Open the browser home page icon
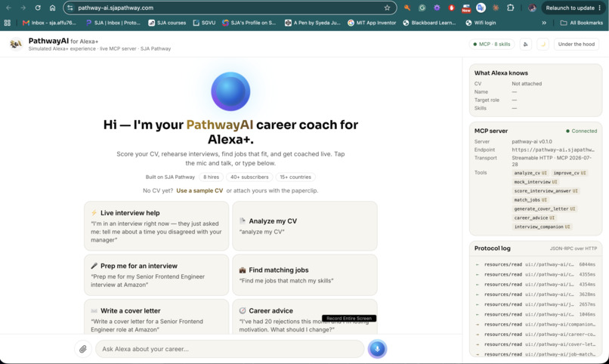609x364 pixels. pyautogui.click(x=52, y=8)
